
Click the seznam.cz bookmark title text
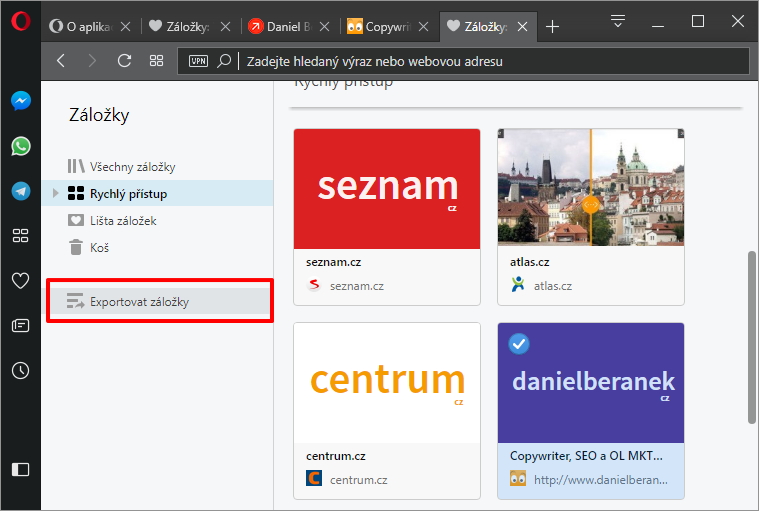click(x=334, y=262)
